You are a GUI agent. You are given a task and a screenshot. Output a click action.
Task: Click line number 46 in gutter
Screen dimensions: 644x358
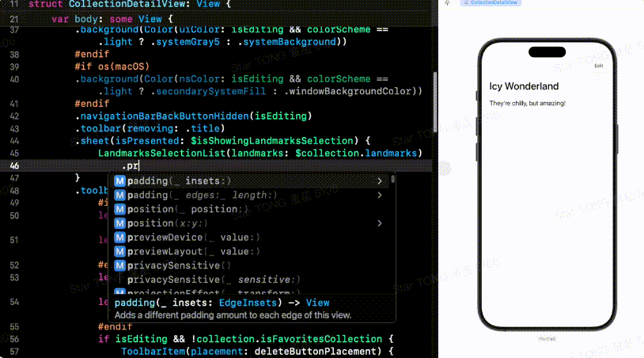tap(14, 166)
